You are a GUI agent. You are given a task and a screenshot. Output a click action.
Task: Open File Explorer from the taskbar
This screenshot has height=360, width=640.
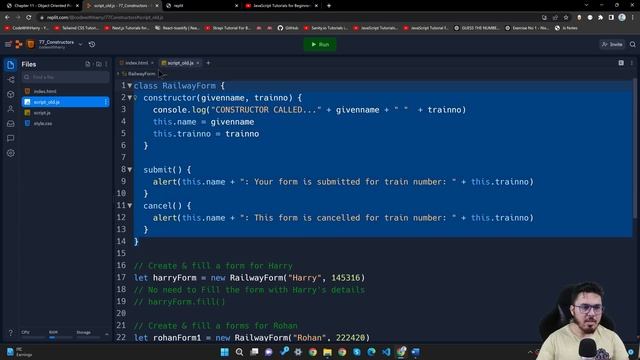(327, 352)
